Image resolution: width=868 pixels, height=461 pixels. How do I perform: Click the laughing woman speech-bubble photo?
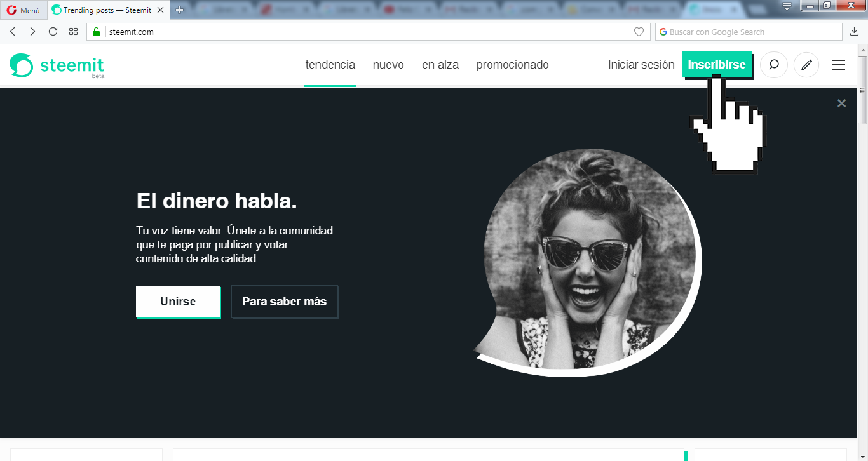click(x=588, y=262)
